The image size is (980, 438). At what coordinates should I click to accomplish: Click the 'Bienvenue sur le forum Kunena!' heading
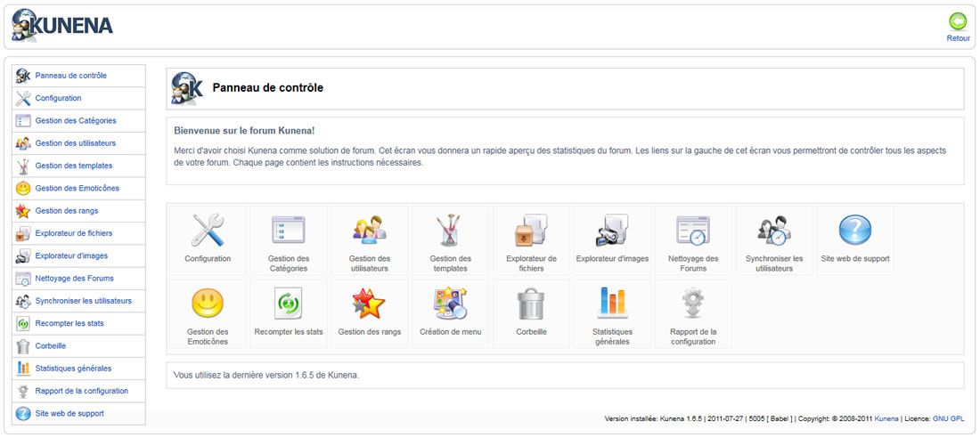[244, 131]
